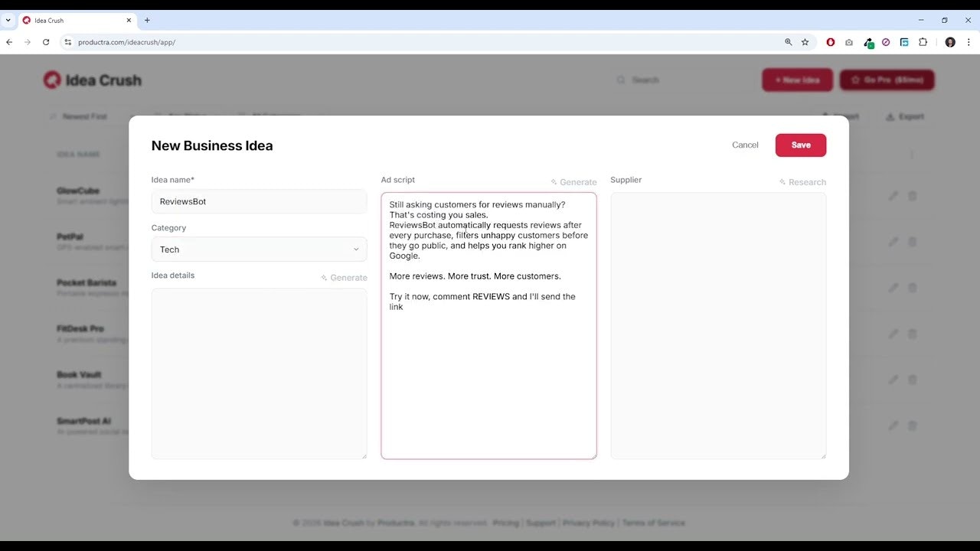Bookmark this page with the star
980x551 pixels.
[x=805, y=42]
